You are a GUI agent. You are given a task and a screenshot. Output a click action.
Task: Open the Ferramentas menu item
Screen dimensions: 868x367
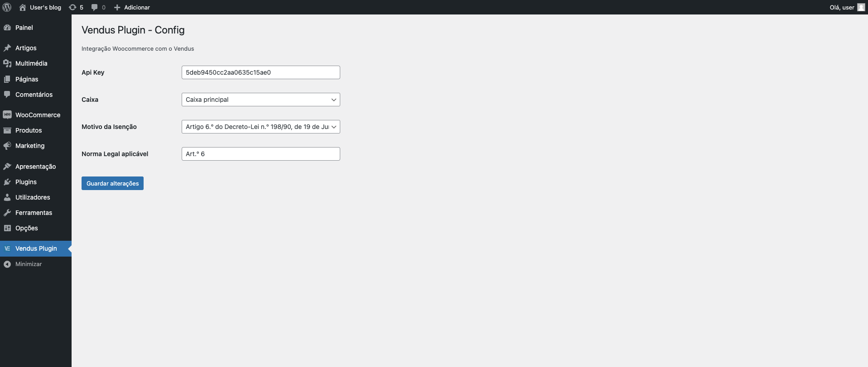[36, 213]
